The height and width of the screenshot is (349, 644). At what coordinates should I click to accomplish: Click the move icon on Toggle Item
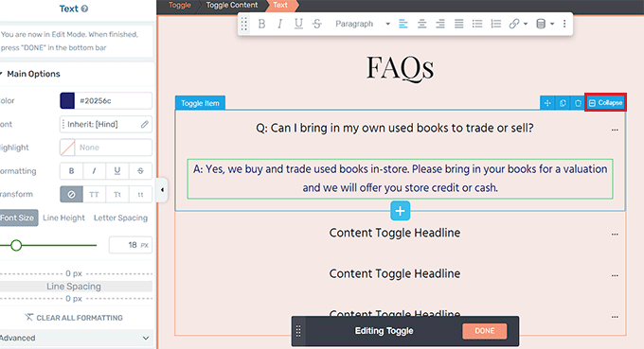click(547, 103)
